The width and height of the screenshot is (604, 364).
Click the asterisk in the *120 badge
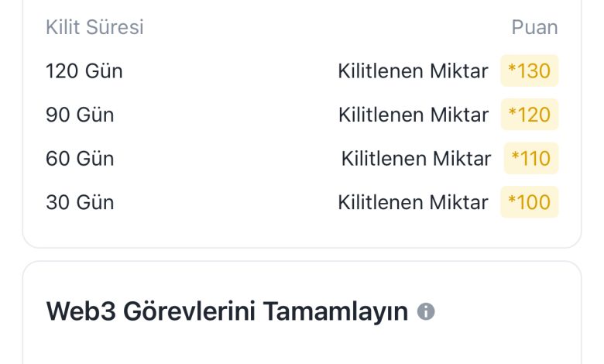point(513,112)
